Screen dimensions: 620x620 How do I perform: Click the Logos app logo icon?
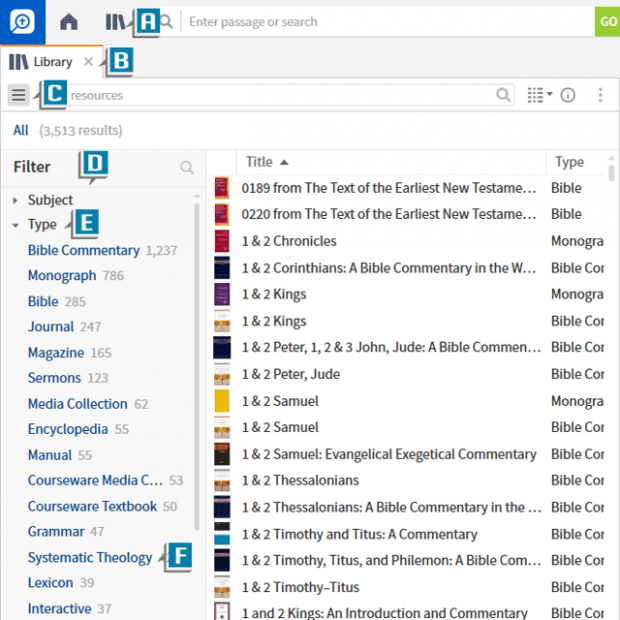(22, 21)
